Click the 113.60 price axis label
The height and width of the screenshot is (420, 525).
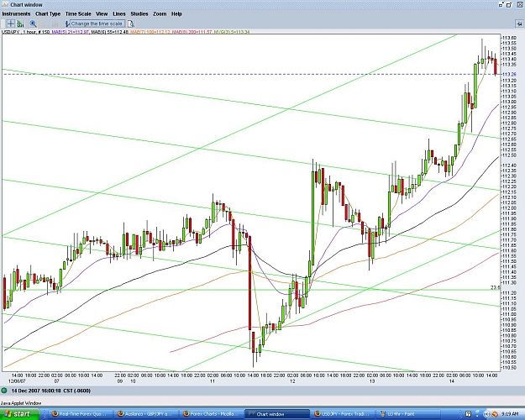pos(509,38)
